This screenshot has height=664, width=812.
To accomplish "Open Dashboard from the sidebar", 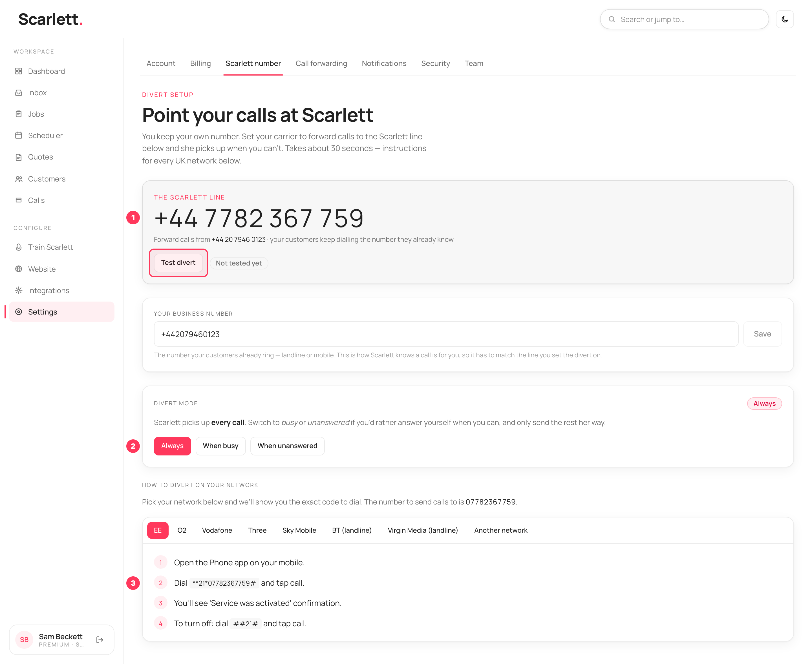I will click(62, 71).
